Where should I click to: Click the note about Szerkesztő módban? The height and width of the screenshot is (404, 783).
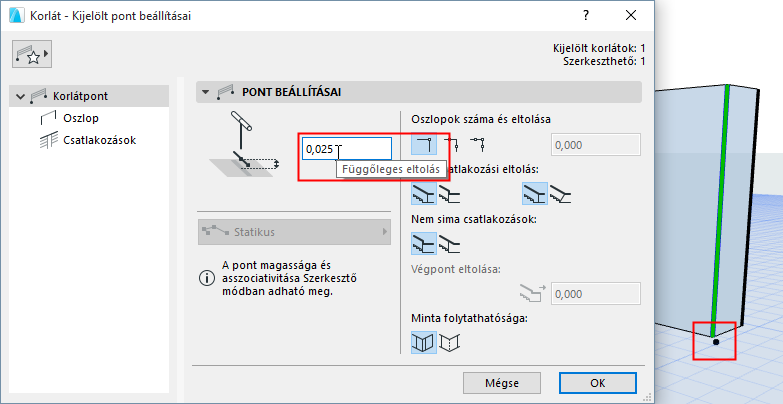coord(289,279)
